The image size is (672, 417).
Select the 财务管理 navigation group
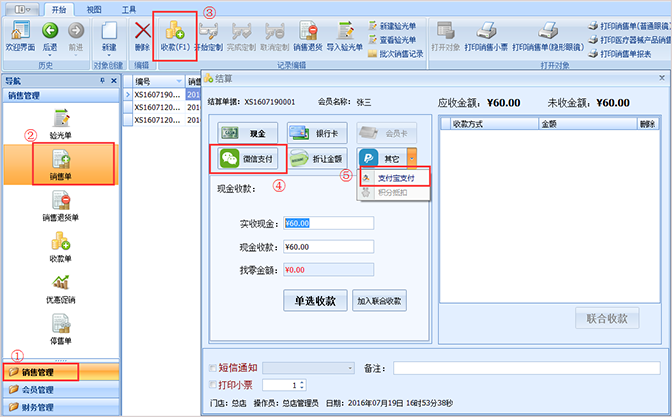pos(61,407)
